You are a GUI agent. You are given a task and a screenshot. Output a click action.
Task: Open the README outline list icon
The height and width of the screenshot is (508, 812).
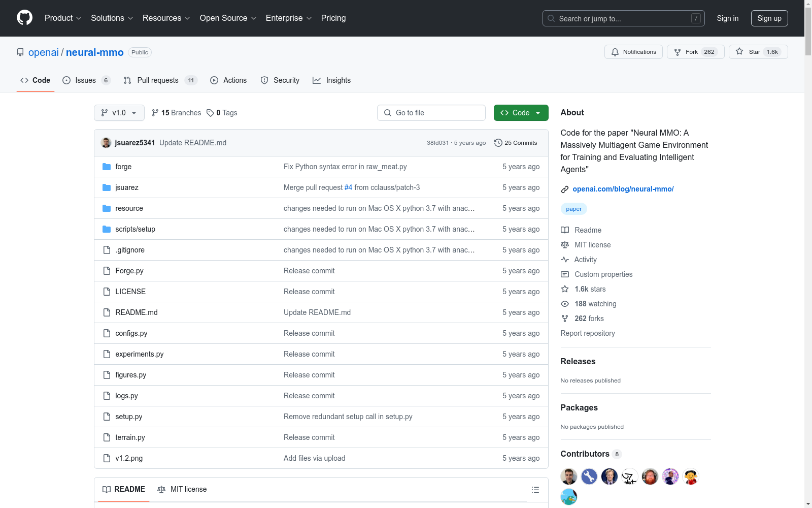[535, 490]
